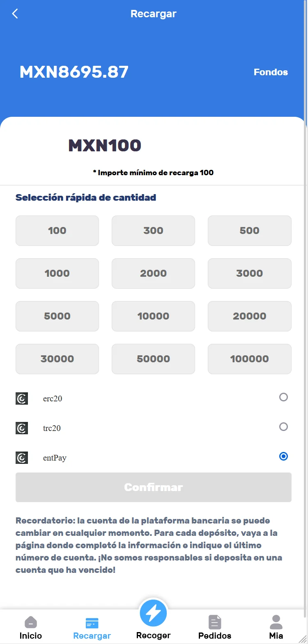Pick the 100000 quick amount
308x644 pixels.
[x=249, y=359]
